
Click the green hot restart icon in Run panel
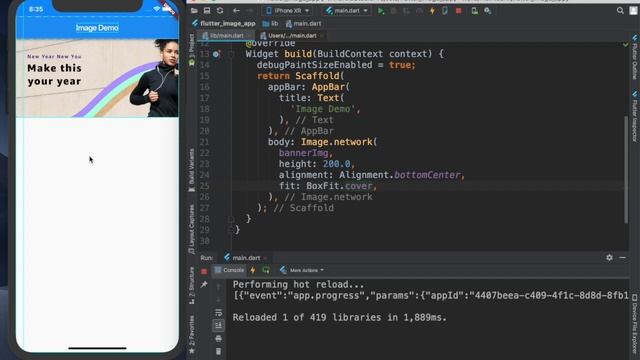tap(266, 270)
